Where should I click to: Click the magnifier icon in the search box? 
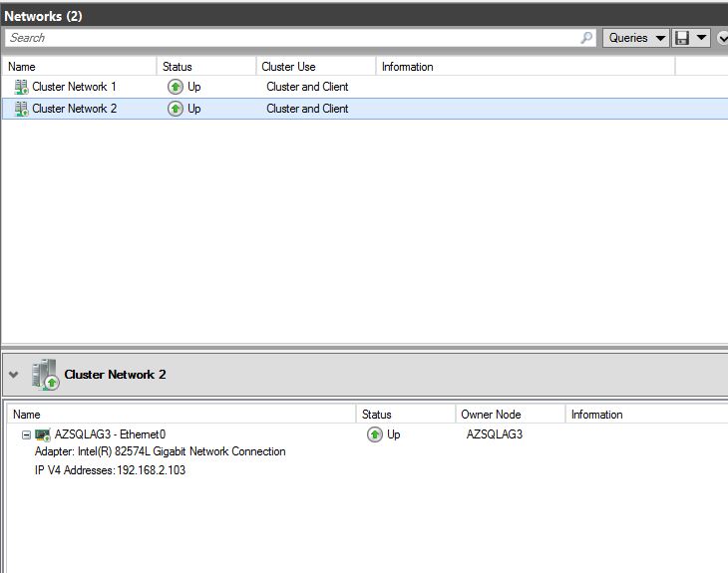586,38
